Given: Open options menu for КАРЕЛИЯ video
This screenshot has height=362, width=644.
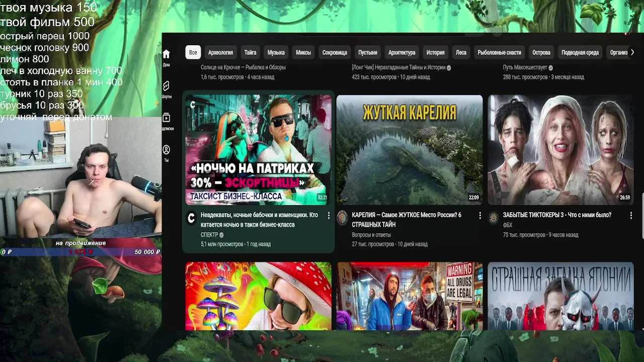Looking at the screenshot, I should pyautogui.click(x=479, y=215).
